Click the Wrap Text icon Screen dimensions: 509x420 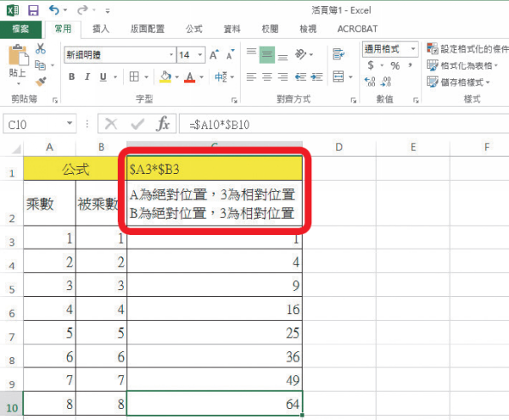click(x=338, y=54)
